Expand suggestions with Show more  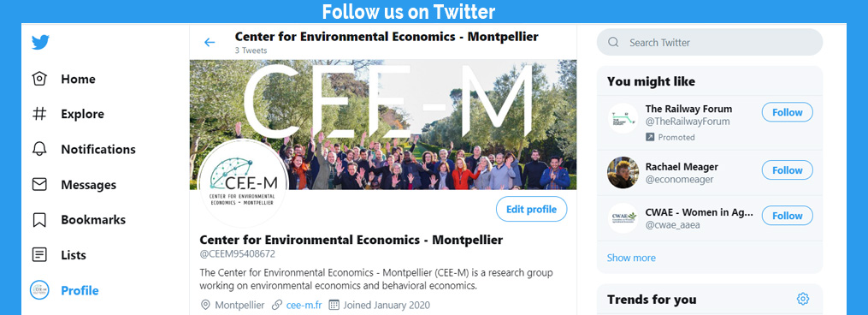click(631, 258)
